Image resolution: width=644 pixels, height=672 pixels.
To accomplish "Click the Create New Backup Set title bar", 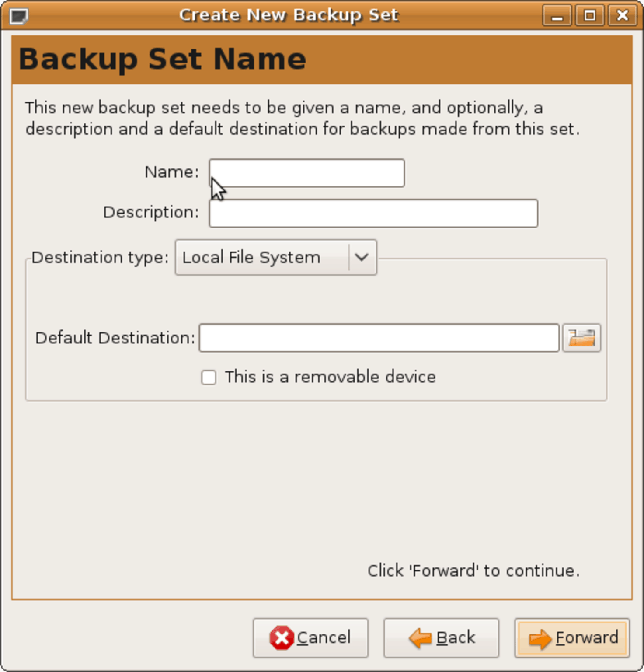I will click(289, 15).
